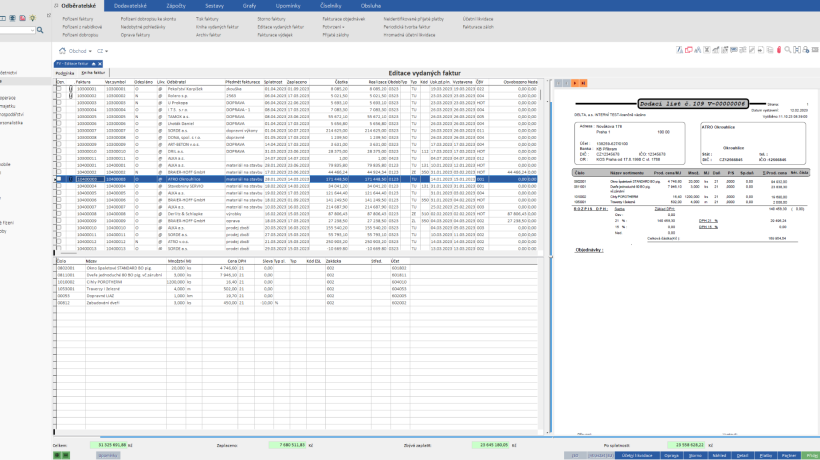Tick the checkbox for invoice 10500001
Image resolution: width=820 pixels, height=460 pixels.
click(58, 88)
